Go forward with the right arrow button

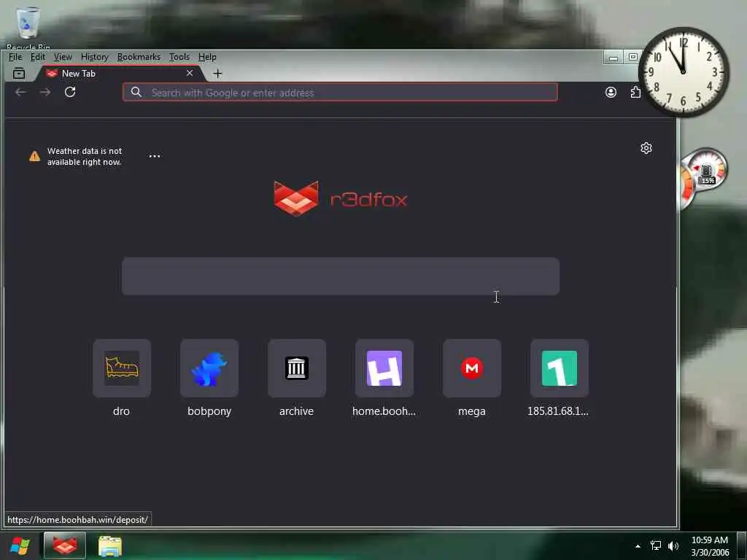tap(45, 92)
